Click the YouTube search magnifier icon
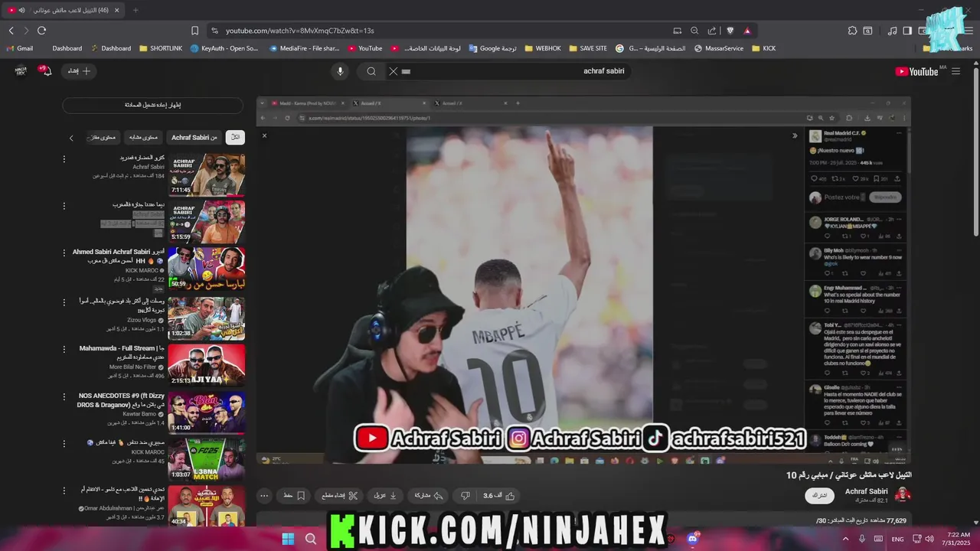The width and height of the screenshot is (980, 551). (371, 71)
